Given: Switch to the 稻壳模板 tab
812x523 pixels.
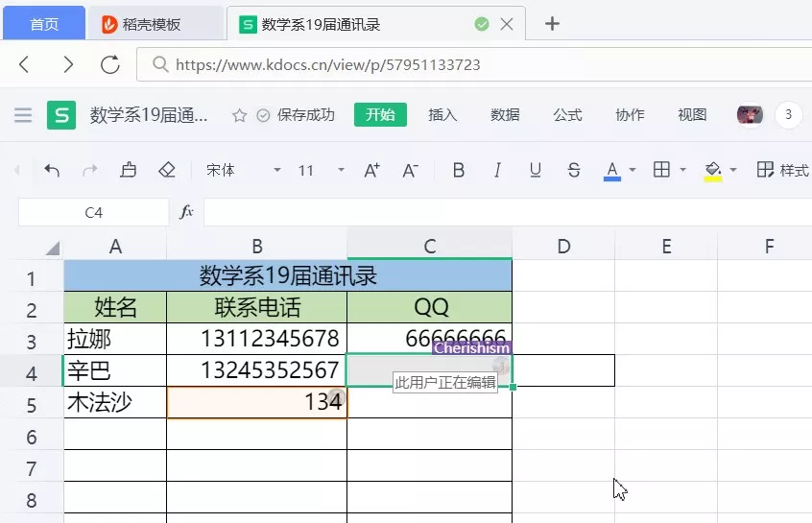Looking at the screenshot, I should [155, 24].
